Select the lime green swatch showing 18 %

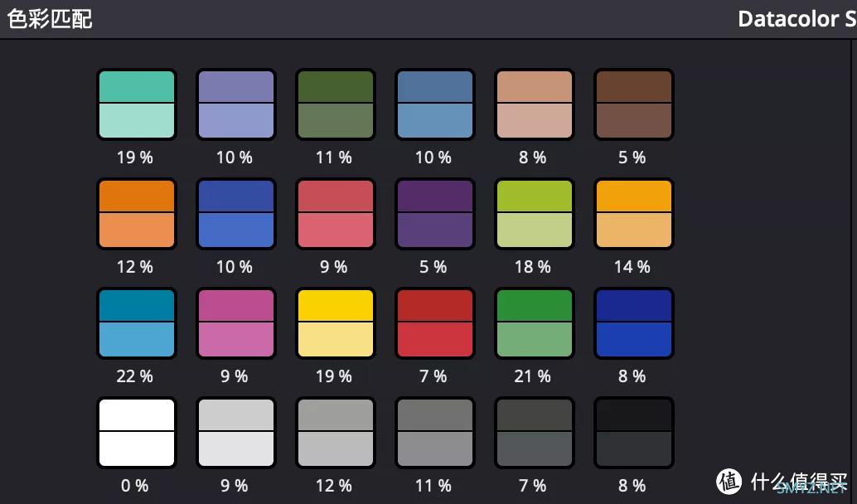(x=534, y=213)
